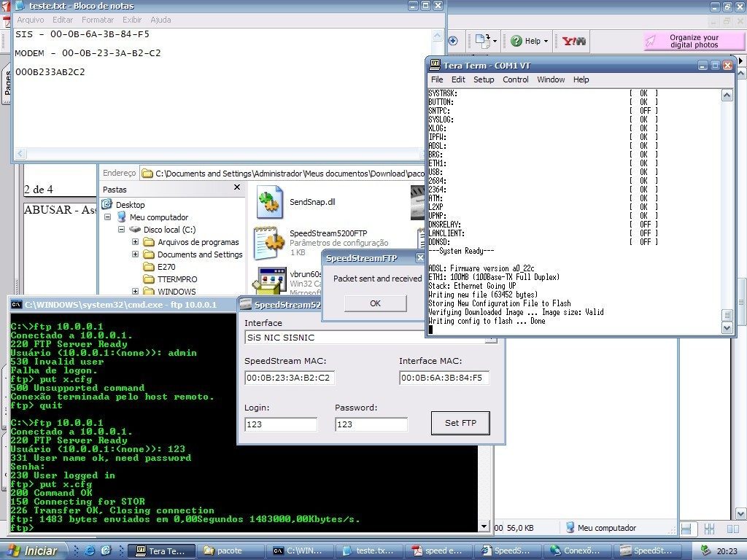The height and width of the screenshot is (560, 747).
Task: Open the Control menu in Tera Term
Action: point(516,79)
